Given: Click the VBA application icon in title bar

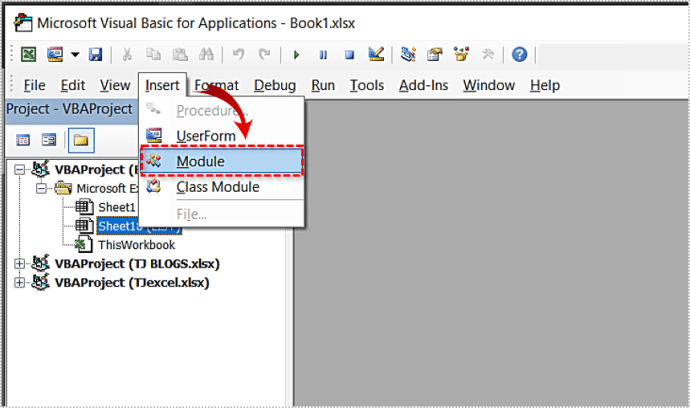Looking at the screenshot, I should [x=23, y=23].
